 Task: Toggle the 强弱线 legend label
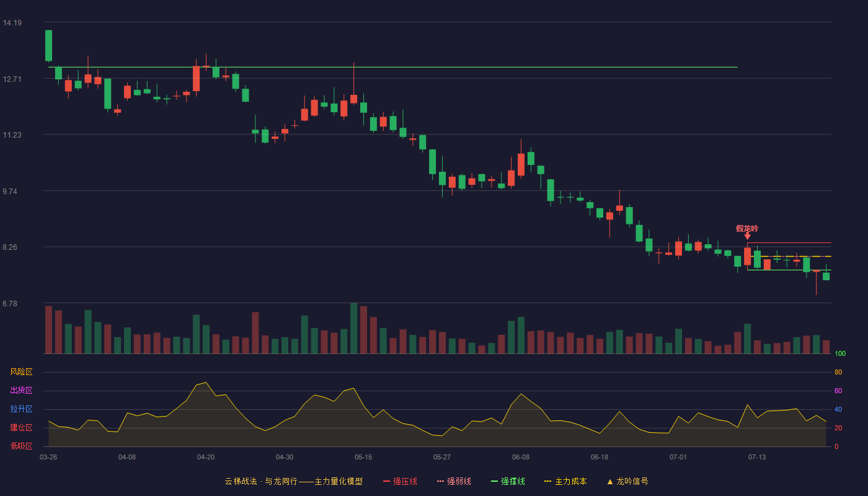pos(459,481)
